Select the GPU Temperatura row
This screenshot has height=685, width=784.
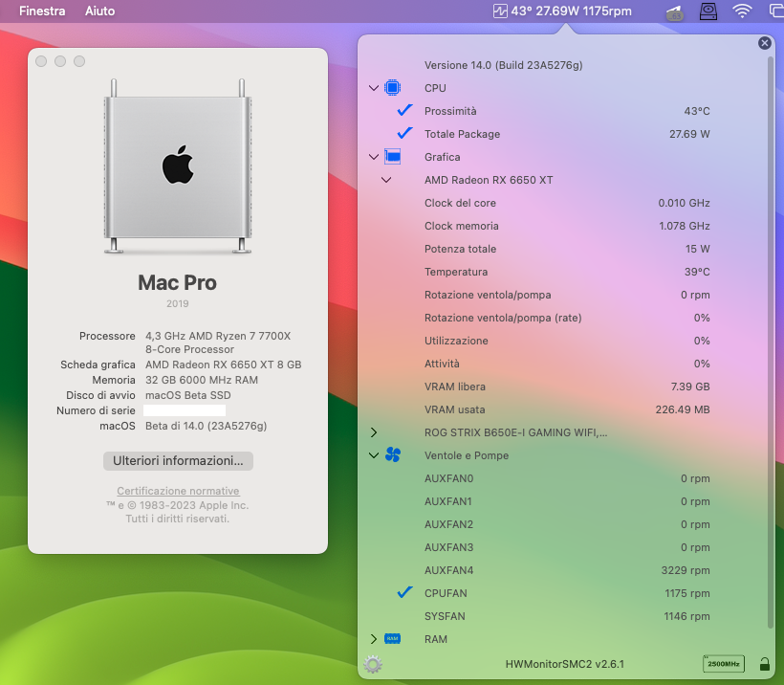point(567,272)
